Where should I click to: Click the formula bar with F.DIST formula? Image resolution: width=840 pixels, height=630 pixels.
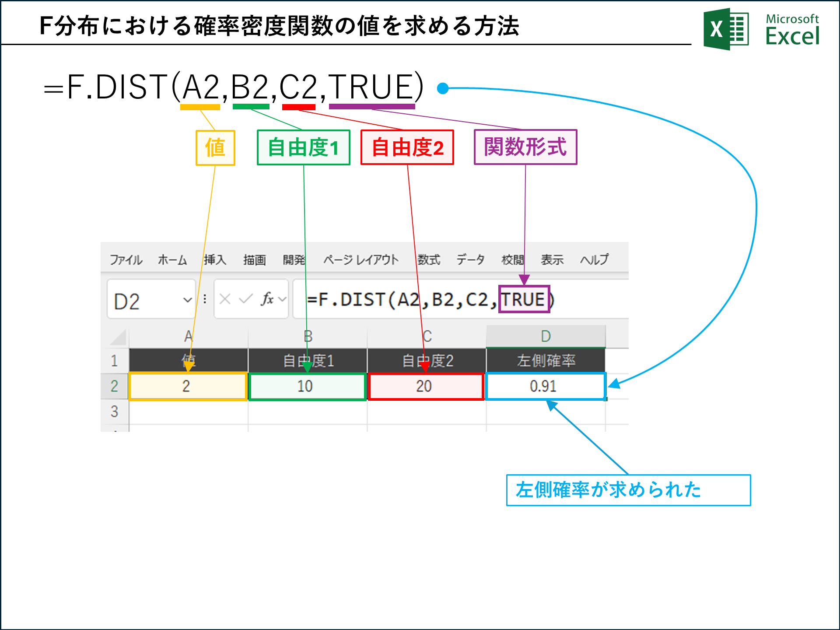pos(437,300)
